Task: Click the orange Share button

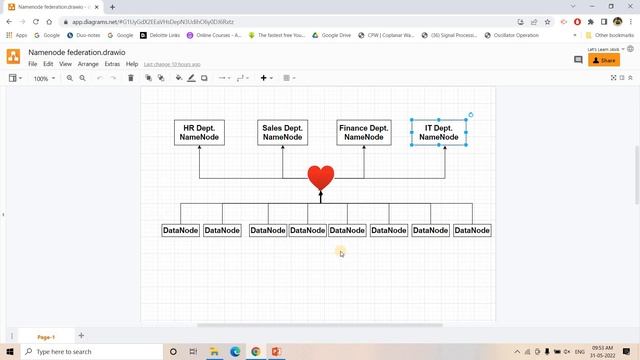Action: click(x=604, y=60)
